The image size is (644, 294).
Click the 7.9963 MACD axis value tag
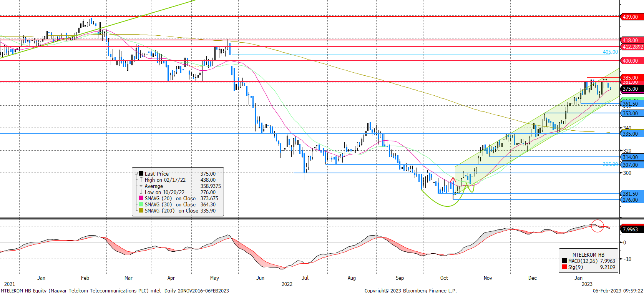pyautogui.click(x=632, y=229)
